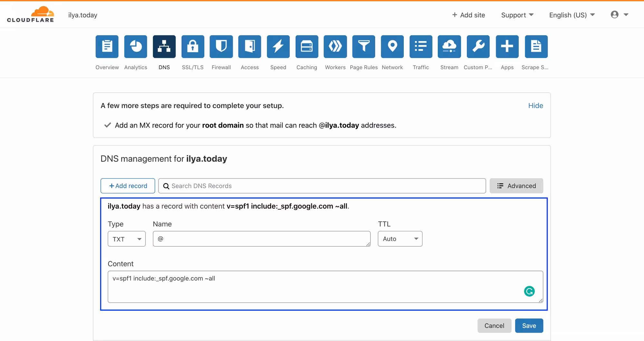Screen dimensions: 644x341
Task: Cancel the DNS record edit
Action: pos(494,326)
